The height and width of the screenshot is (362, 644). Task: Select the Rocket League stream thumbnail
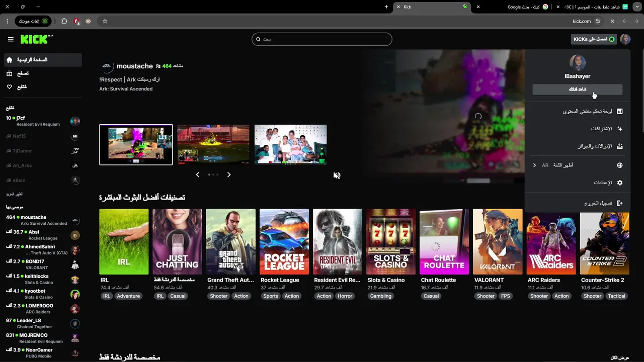click(x=213, y=145)
